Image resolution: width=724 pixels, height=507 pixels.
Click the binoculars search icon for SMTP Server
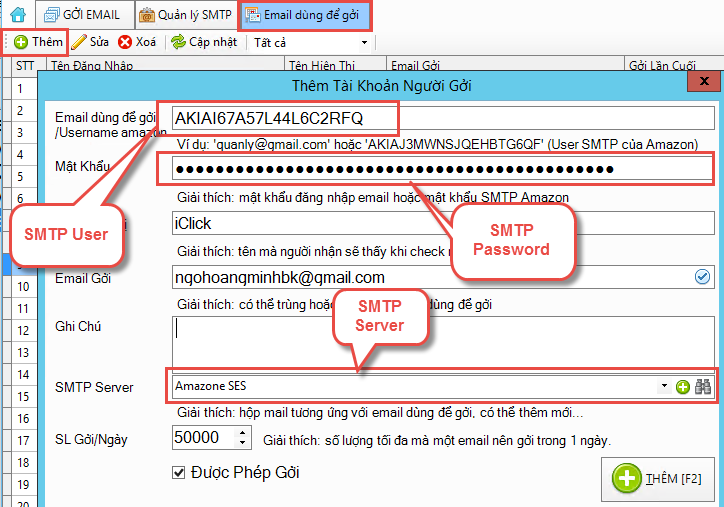coord(703,386)
